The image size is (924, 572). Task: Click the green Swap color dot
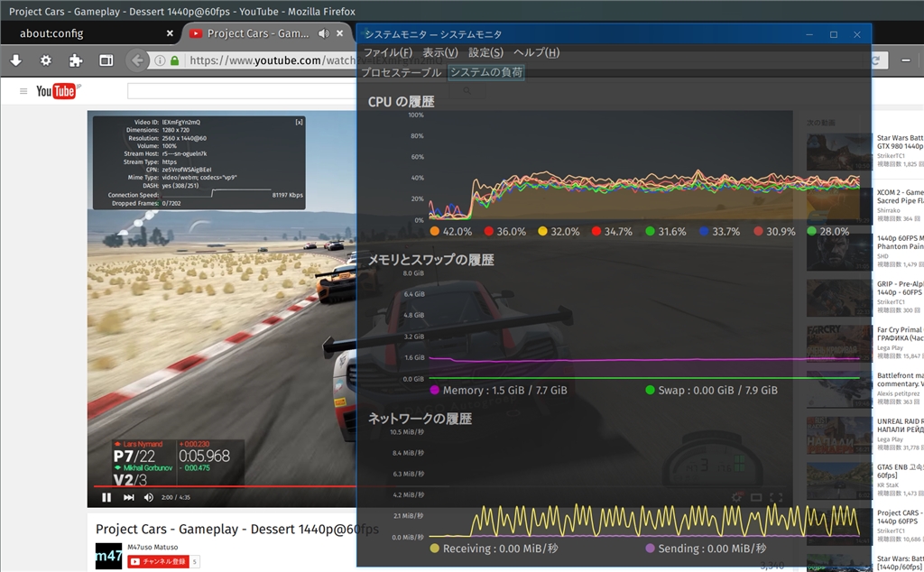(650, 390)
